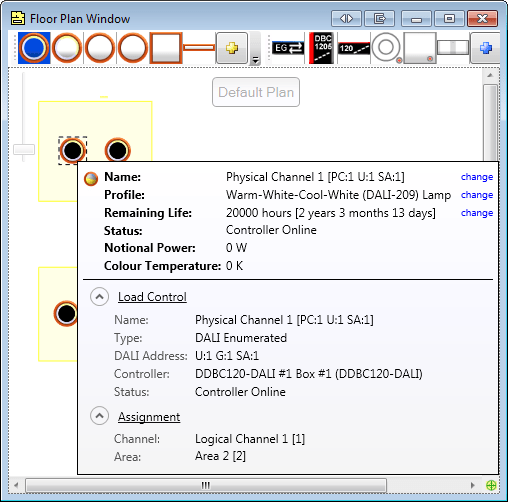Viewport: 508px width, 502px height.
Task: Click the blue plus add-device button
Action: pos(485,48)
